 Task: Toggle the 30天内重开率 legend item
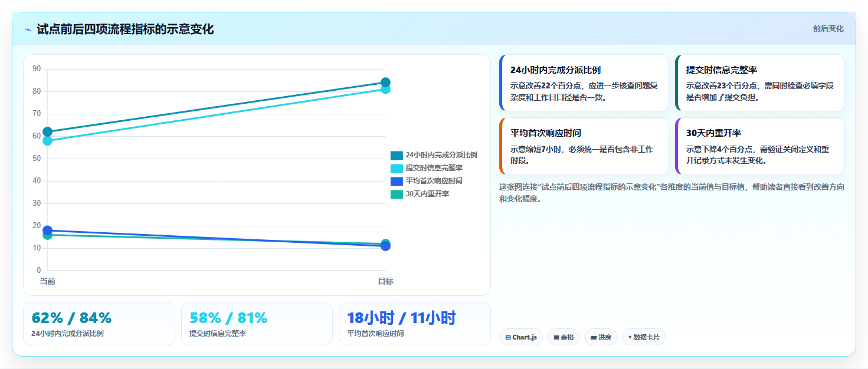click(420, 194)
